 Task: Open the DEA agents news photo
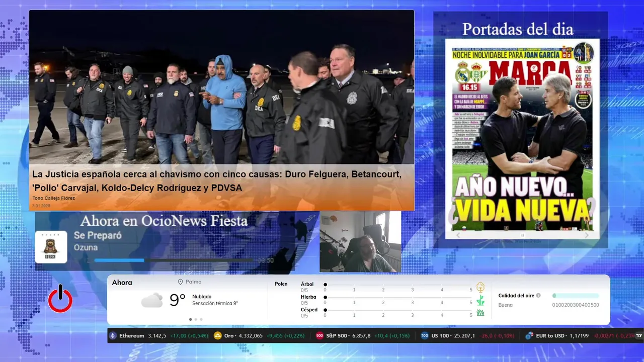click(x=221, y=87)
